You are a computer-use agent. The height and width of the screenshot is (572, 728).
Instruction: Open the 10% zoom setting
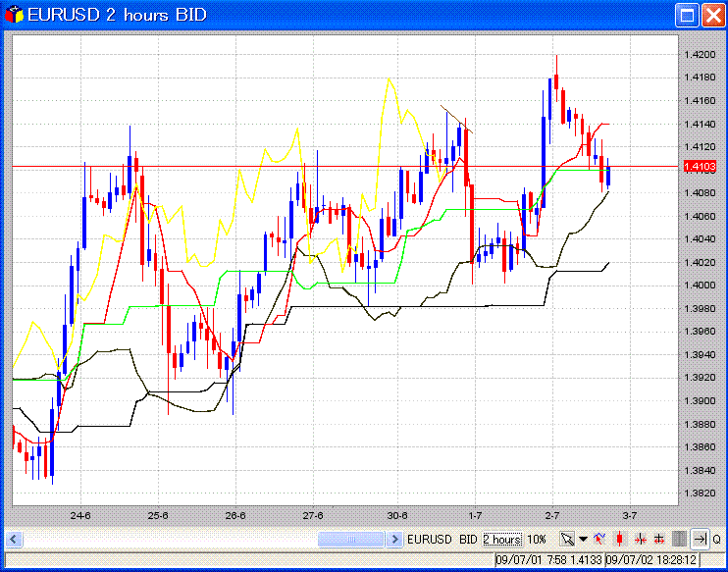click(x=537, y=539)
